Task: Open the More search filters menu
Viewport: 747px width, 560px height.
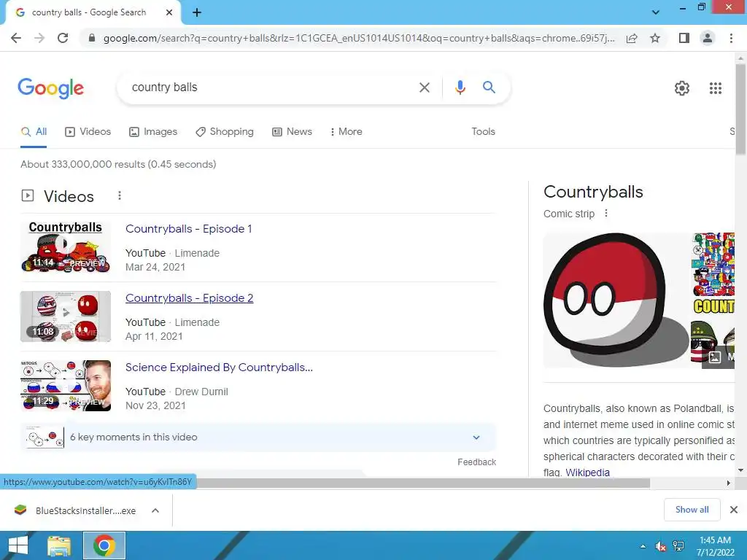Action: 347,132
